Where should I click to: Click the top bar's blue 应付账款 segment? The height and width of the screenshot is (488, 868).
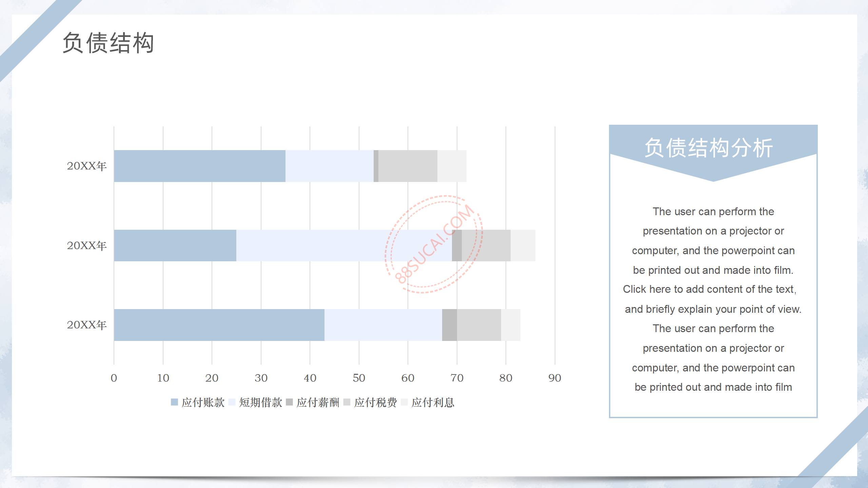(x=200, y=166)
